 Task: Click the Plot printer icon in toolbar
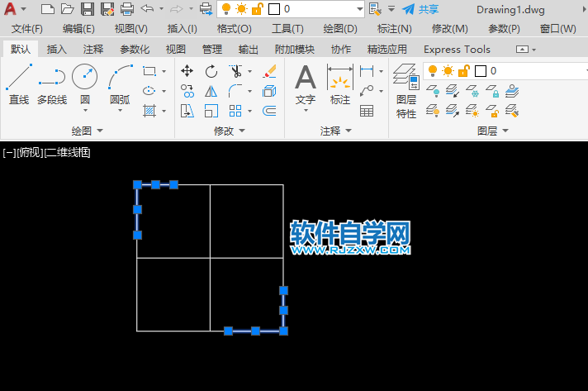(x=126, y=9)
